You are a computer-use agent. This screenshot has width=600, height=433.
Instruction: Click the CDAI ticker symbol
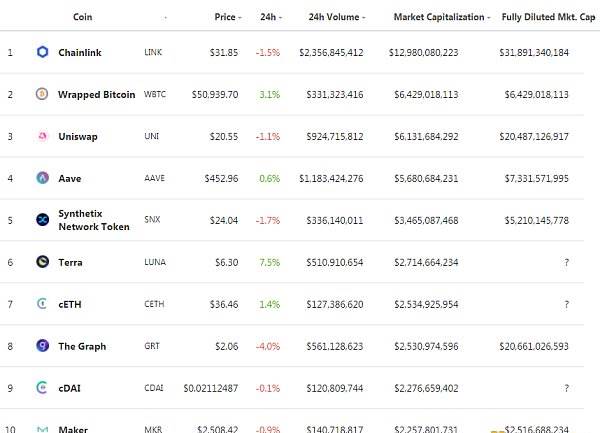154,388
